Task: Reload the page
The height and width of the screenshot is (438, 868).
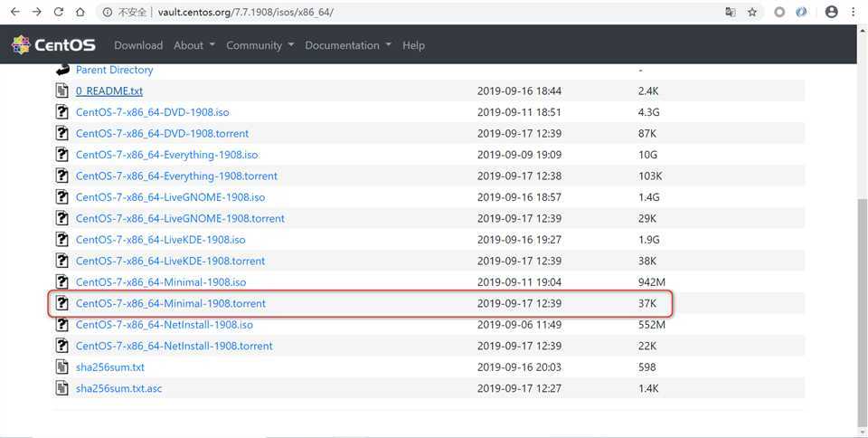Action: (59, 12)
